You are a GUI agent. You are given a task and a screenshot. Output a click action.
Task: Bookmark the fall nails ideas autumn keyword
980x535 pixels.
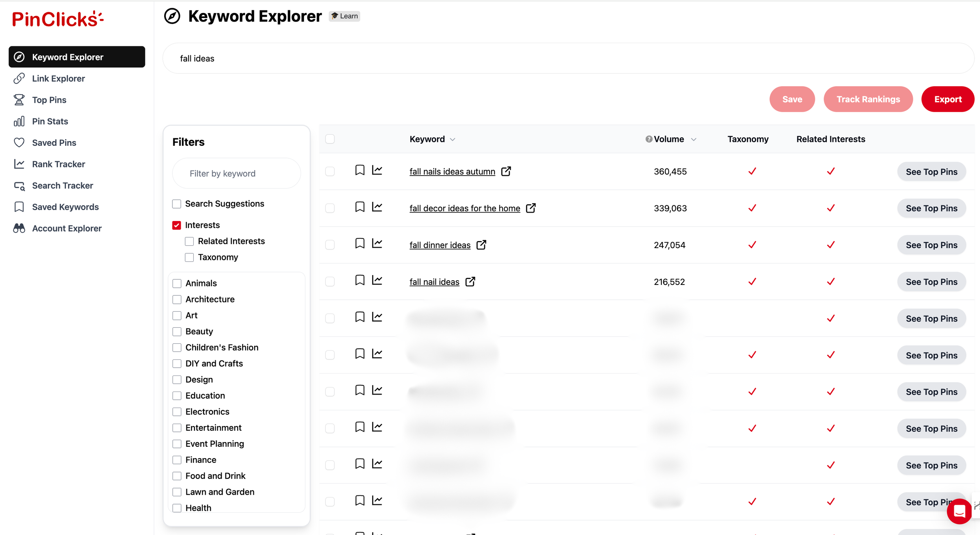[x=359, y=170]
